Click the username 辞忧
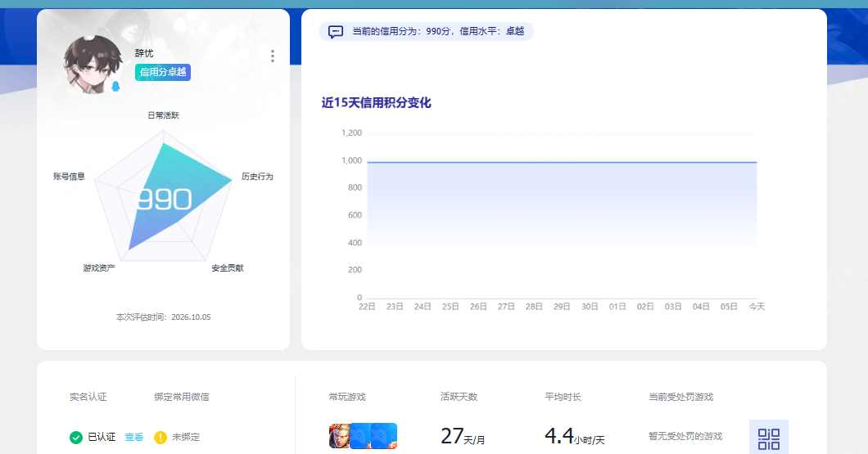 point(144,53)
